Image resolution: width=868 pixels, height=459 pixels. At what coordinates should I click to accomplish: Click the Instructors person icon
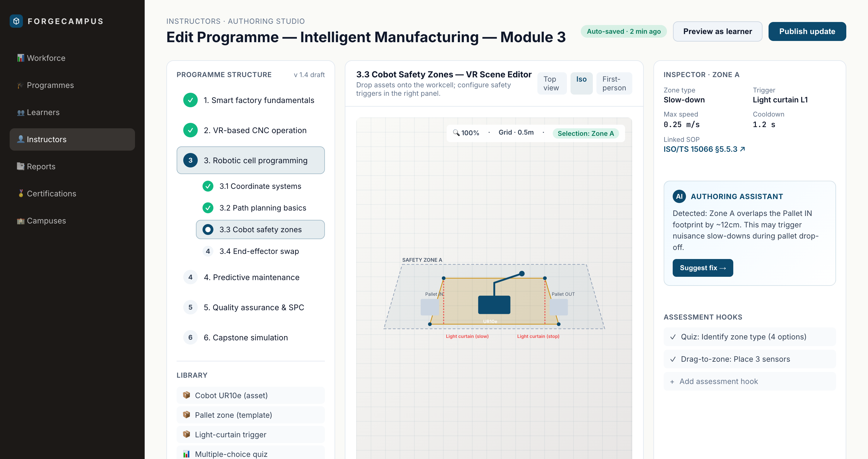pos(20,139)
